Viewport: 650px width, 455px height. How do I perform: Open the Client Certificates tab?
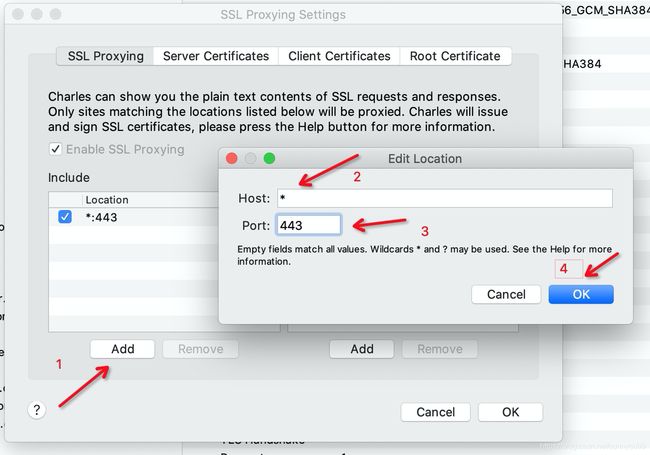[x=339, y=56]
